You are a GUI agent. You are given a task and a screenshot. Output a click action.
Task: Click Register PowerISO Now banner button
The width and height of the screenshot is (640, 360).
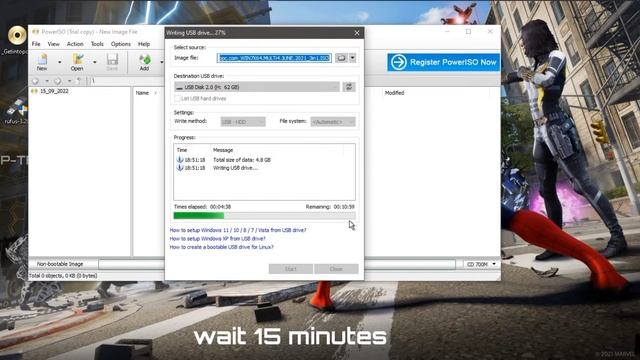click(x=444, y=62)
